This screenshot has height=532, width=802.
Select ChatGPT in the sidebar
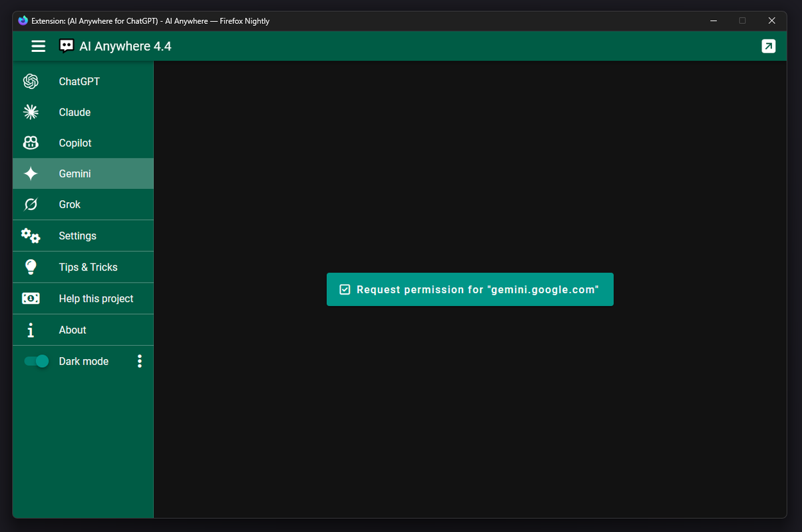click(83, 81)
